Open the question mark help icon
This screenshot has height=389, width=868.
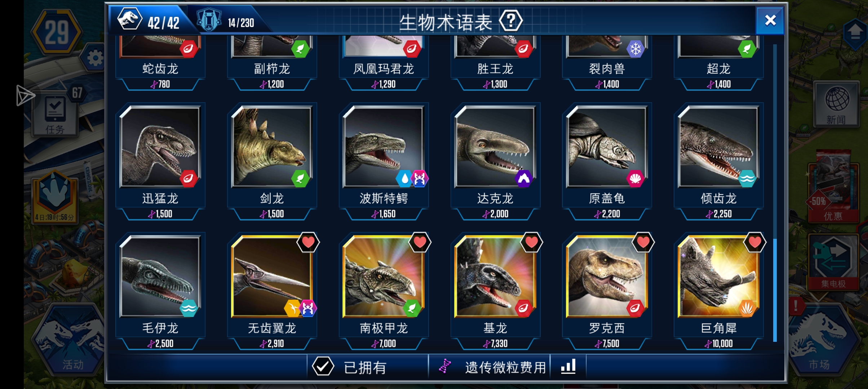click(x=510, y=21)
